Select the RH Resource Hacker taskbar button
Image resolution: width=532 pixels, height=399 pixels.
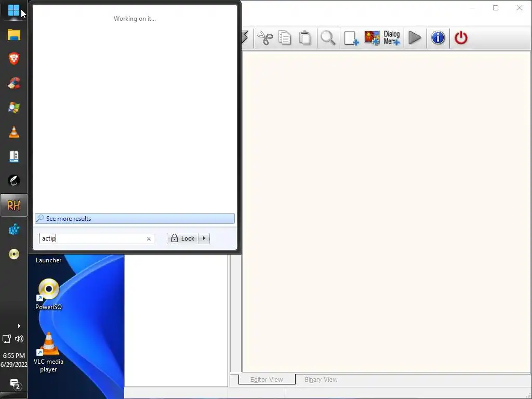click(14, 205)
